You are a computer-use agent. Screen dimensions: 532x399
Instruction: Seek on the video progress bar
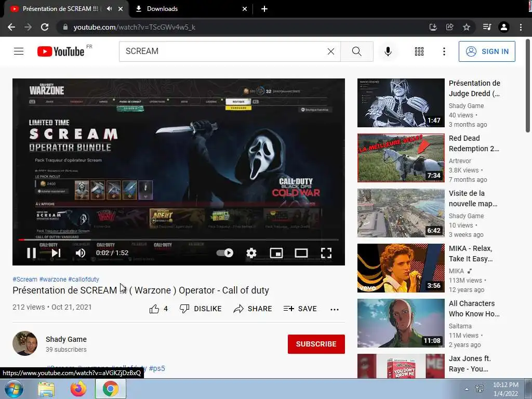click(x=179, y=240)
